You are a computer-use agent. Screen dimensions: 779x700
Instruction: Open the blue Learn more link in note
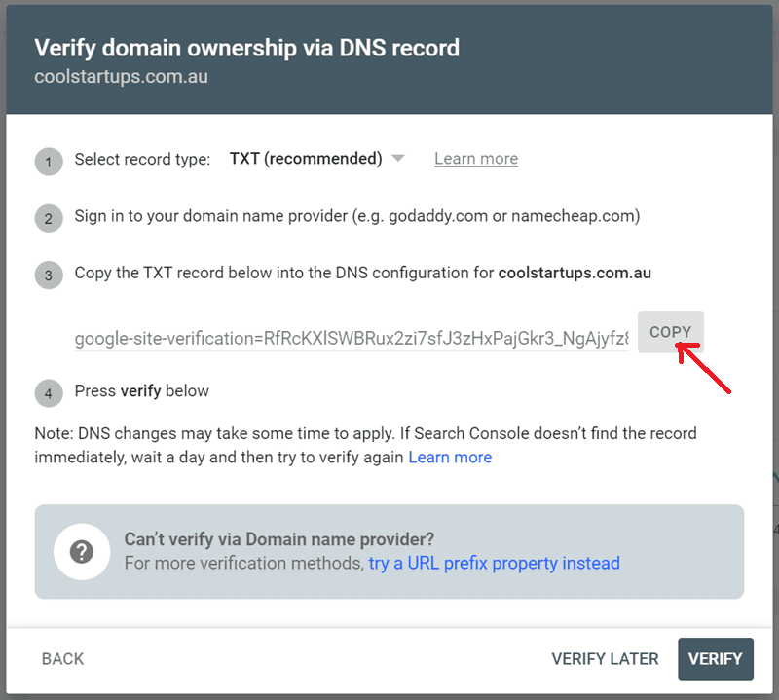pos(450,457)
